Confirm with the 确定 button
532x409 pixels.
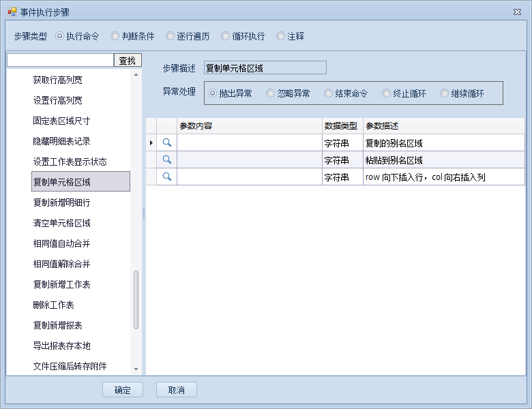pyautogui.click(x=122, y=390)
